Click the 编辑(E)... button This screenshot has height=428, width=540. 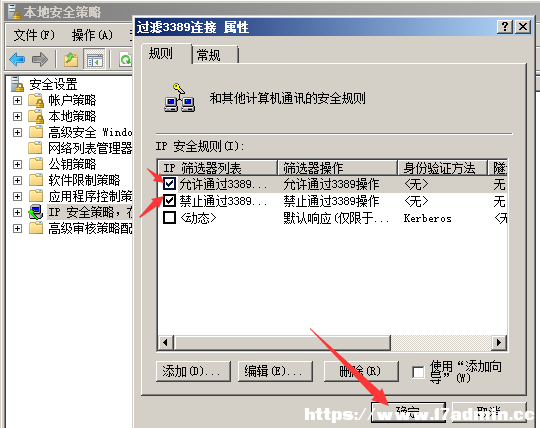point(275,371)
